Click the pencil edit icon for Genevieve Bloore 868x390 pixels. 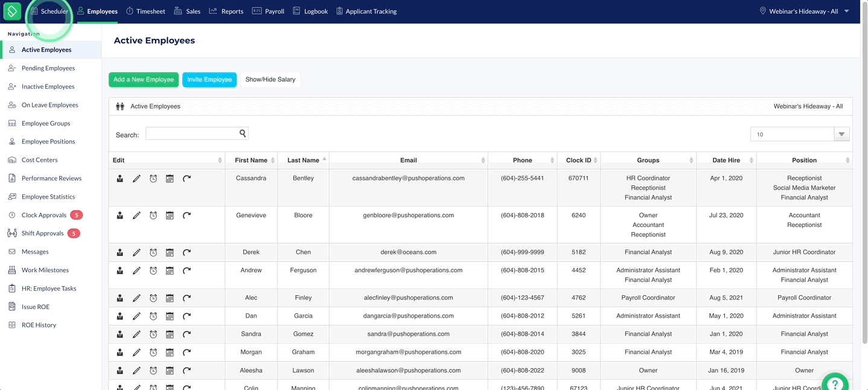[136, 216]
